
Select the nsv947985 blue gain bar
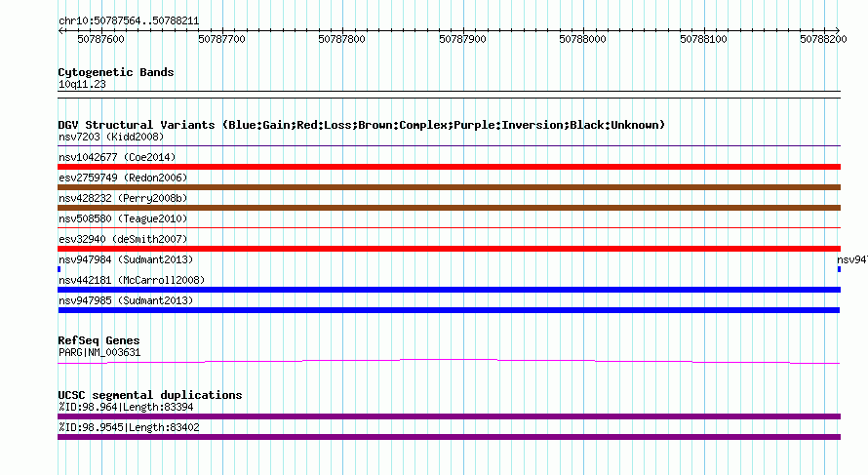tap(449, 310)
